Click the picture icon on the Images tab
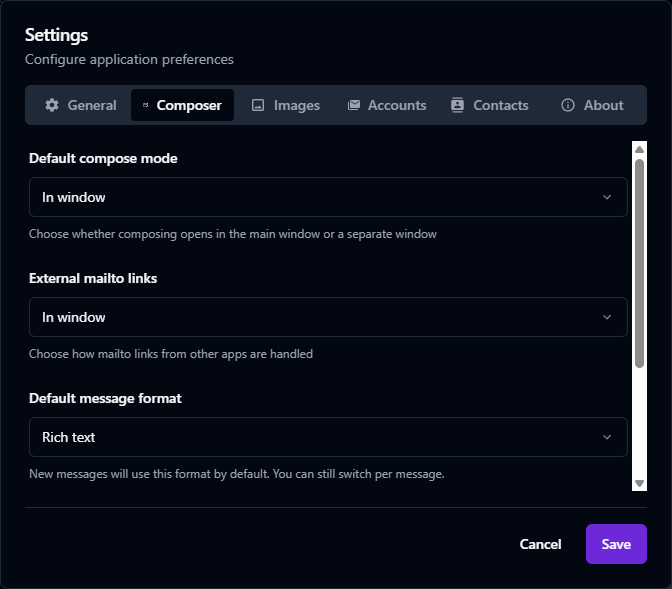The height and width of the screenshot is (589, 672). pyautogui.click(x=258, y=105)
